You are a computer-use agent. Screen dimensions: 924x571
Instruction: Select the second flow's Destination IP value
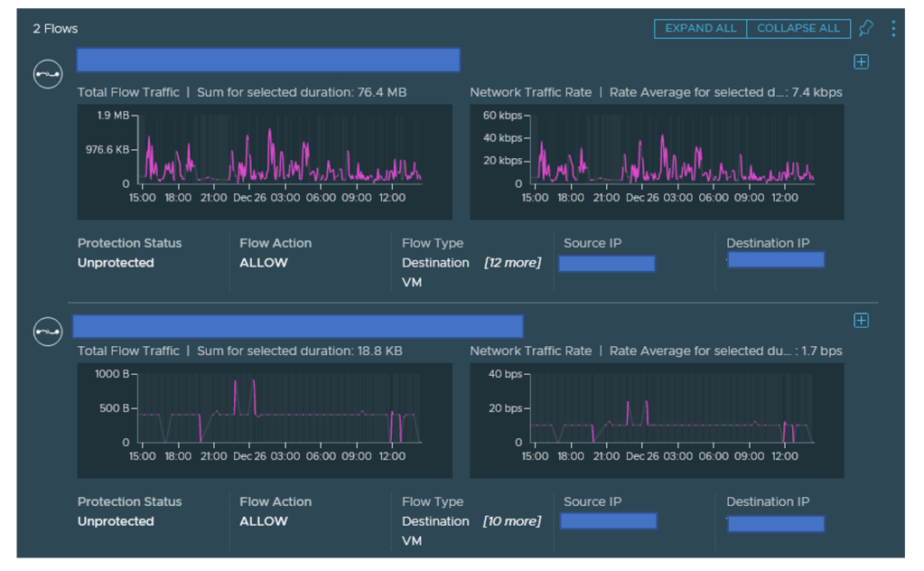(x=776, y=524)
